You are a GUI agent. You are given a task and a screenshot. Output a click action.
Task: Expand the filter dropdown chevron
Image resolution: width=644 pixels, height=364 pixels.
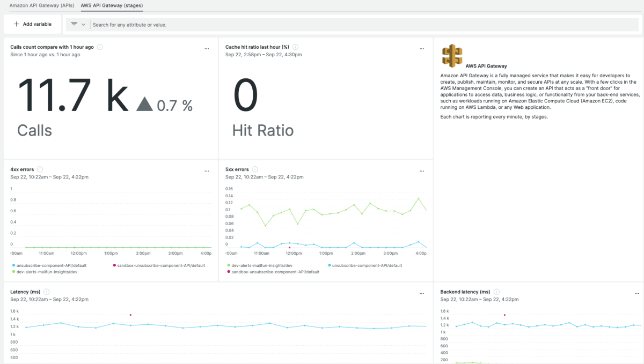(x=84, y=25)
